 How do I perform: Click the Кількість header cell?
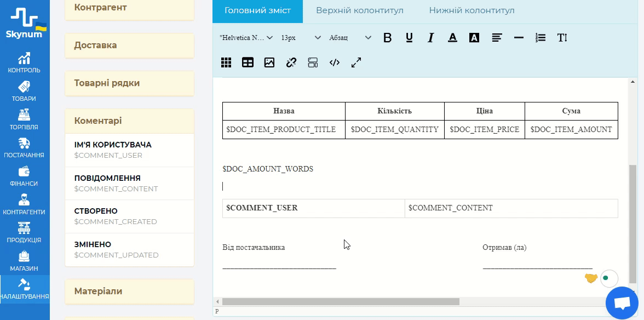point(395,111)
